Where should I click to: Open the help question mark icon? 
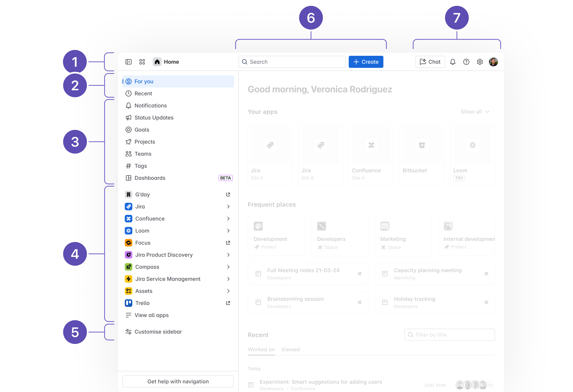point(466,62)
